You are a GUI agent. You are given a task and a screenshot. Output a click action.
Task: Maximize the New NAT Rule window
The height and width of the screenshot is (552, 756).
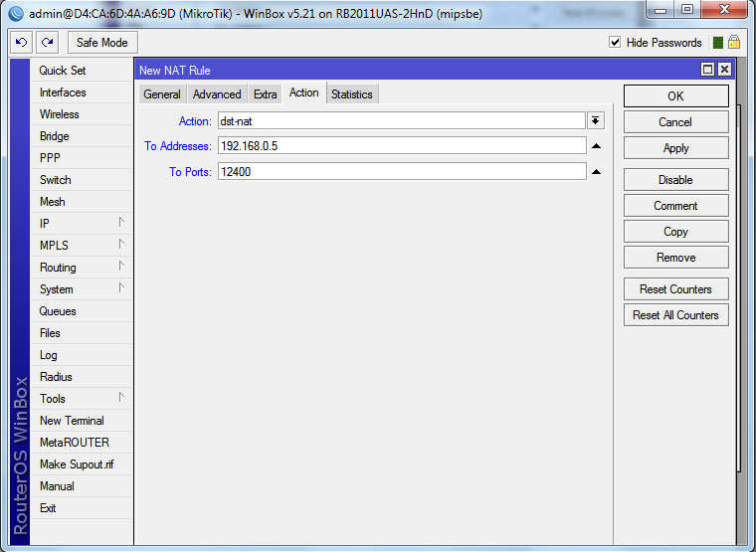pyautogui.click(x=707, y=70)
